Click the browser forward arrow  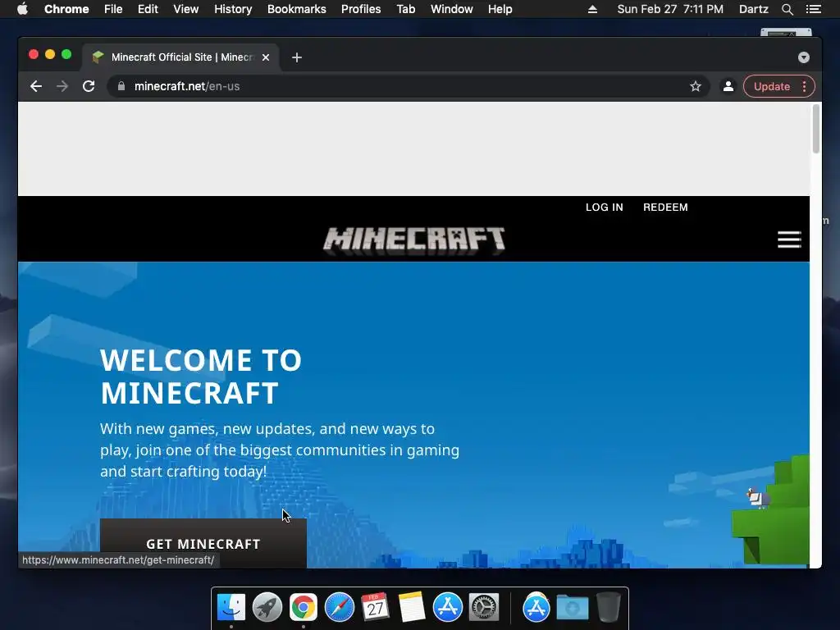point(62,86)
